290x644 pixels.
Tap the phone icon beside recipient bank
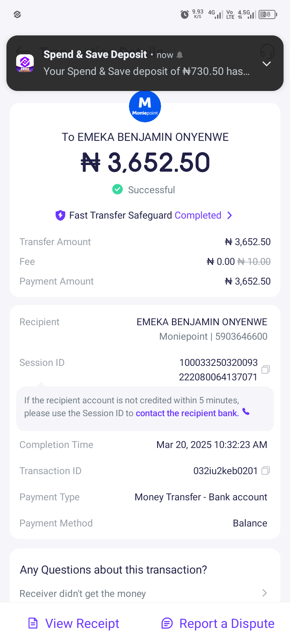246,412
